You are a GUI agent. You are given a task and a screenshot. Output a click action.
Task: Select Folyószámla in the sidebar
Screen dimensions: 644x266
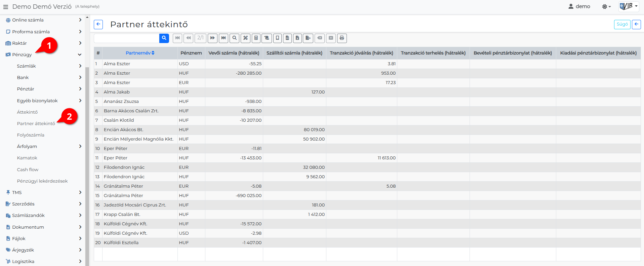[31, 135]
